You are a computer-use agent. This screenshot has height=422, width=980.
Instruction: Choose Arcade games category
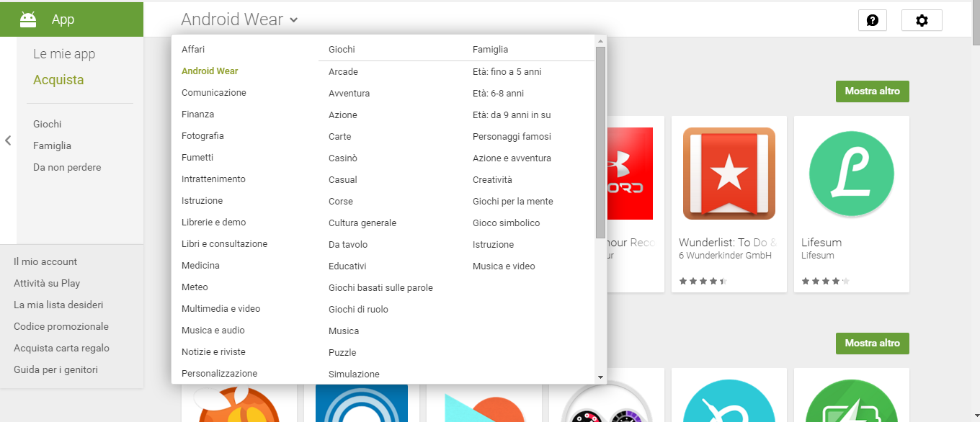(343, 72)
